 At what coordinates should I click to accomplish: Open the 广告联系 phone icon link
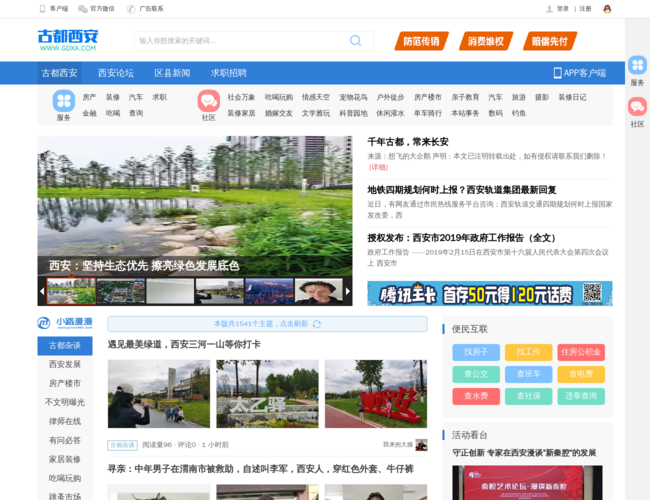[131, 9]
